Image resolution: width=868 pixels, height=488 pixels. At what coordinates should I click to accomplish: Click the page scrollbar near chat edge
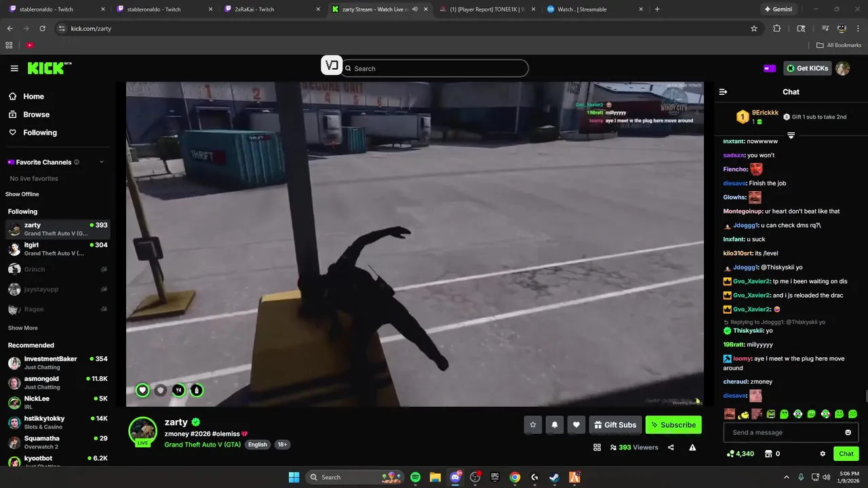866,396
